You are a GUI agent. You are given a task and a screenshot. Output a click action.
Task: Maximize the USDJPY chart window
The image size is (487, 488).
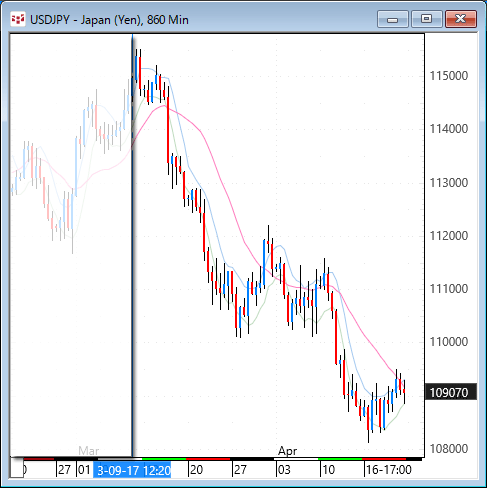click(426, 19)
